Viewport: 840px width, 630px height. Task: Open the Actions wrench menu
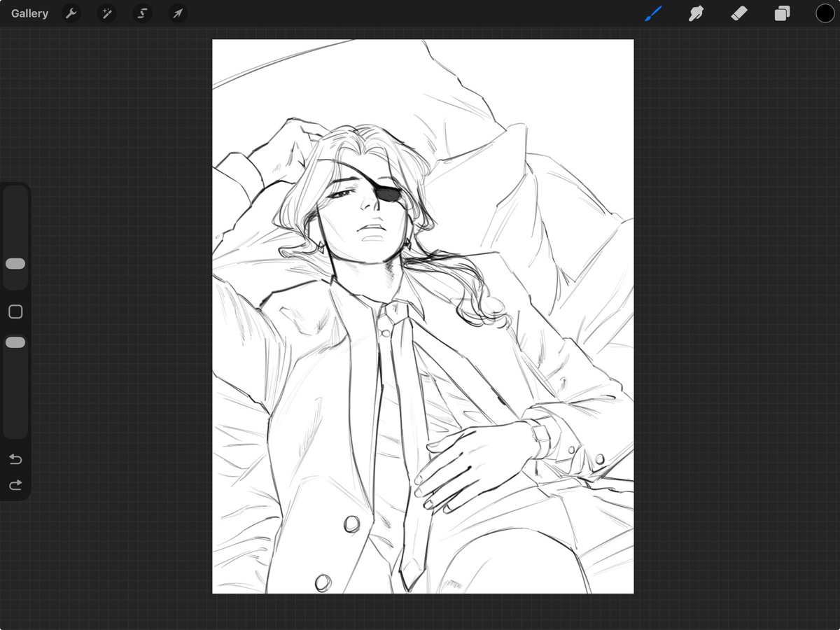coord(71,13)
